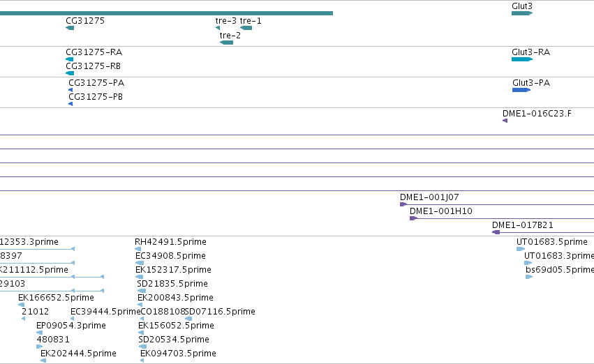
Task: Select the Glut3 gene arrow glyph
Action: (522, 13)
